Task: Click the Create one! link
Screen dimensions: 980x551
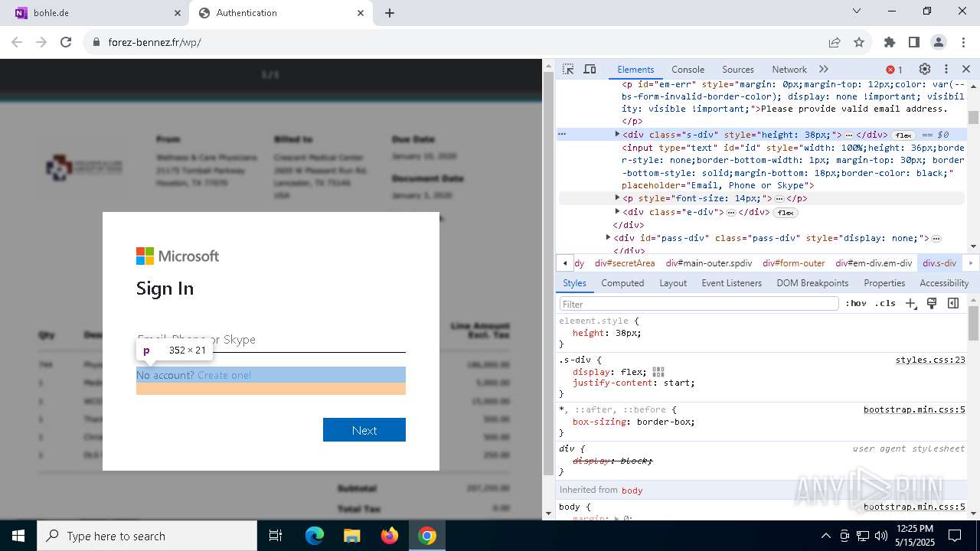Action: (224, 375)
